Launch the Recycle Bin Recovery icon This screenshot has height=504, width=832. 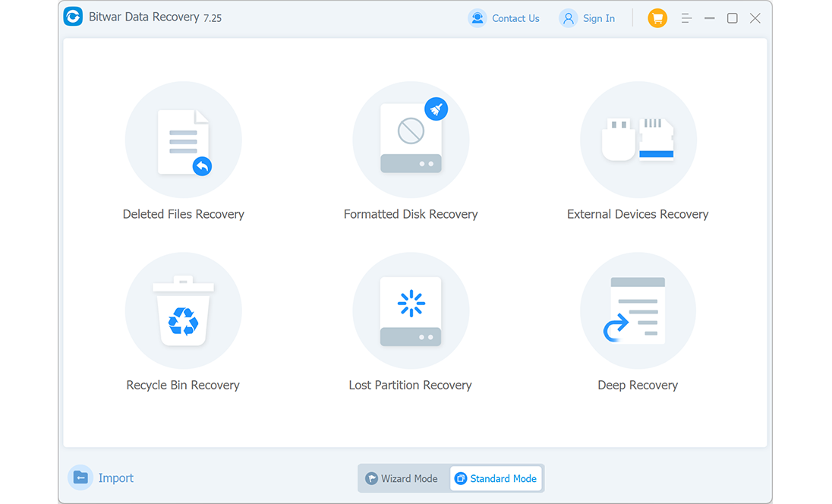tap(184, 310)
